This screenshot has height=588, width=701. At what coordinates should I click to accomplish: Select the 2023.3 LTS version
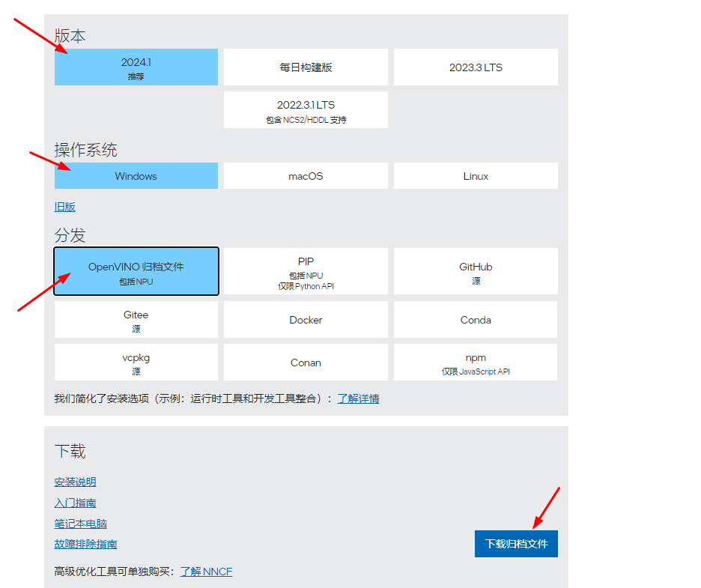coord(476,67)
